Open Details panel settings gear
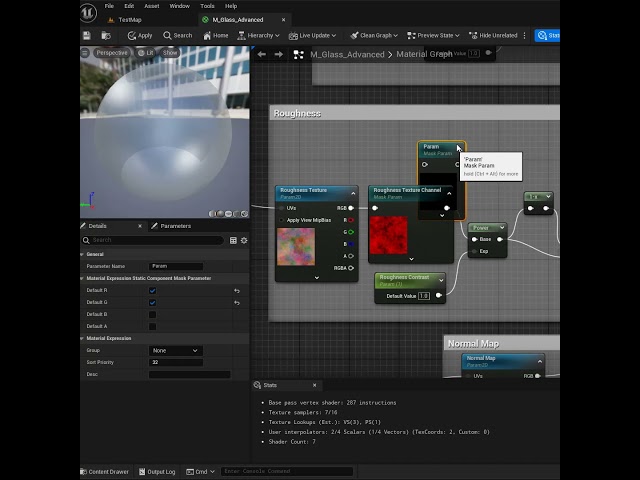The image size is (640, 480). (244, 240)
